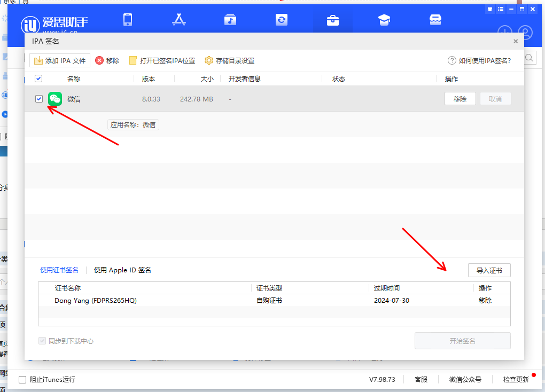Uncheck the 微信 row checkbox
This screenshot has height=392, width=545.
[x=39, y=99]
